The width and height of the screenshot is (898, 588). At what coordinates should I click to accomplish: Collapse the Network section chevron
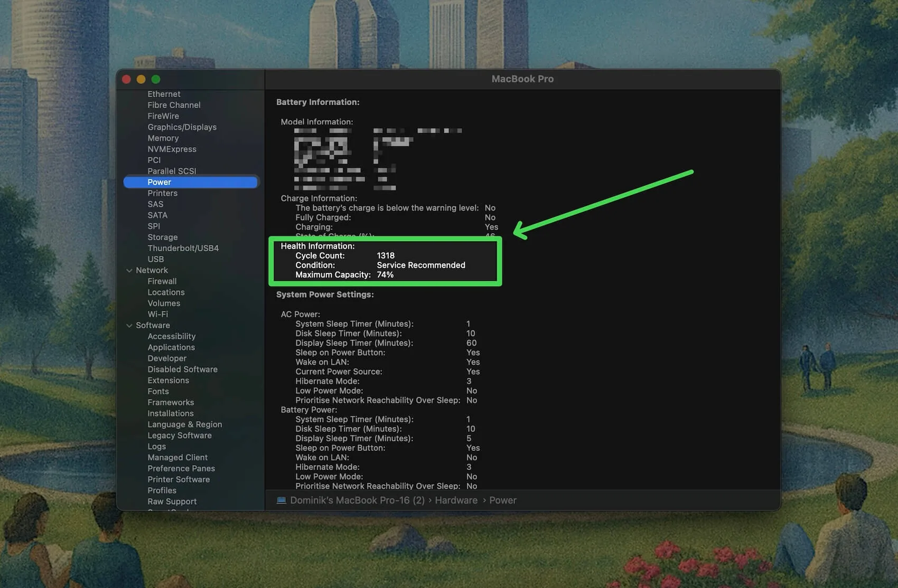tap(129, 270)
